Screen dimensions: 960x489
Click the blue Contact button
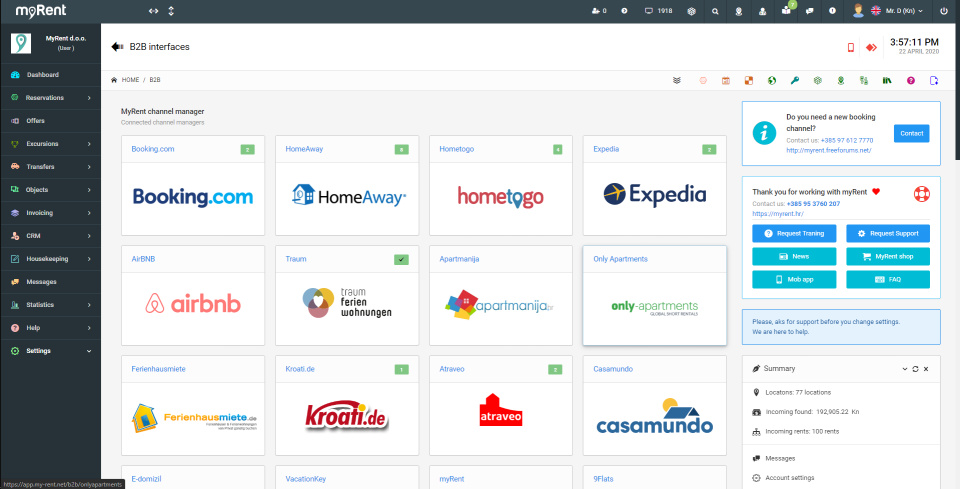(911, 133)
